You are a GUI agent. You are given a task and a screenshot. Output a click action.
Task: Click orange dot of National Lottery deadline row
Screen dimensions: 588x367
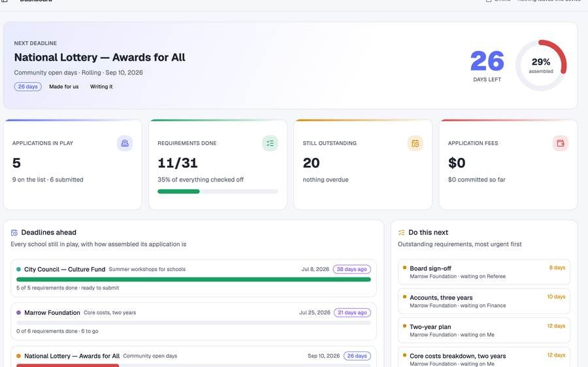click(x=19, y=356)
